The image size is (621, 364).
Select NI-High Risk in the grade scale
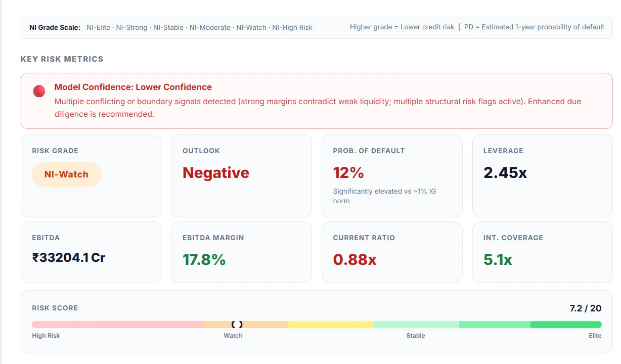[x=292, y=27]
